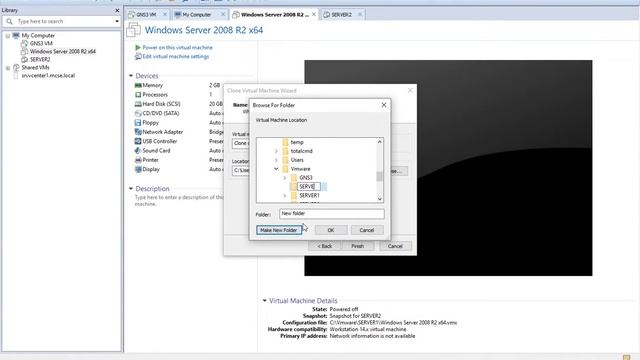The width and height of the screenshot is (640, 360).
Task: Click the Memory device icon
Action: tap(138, 85)
